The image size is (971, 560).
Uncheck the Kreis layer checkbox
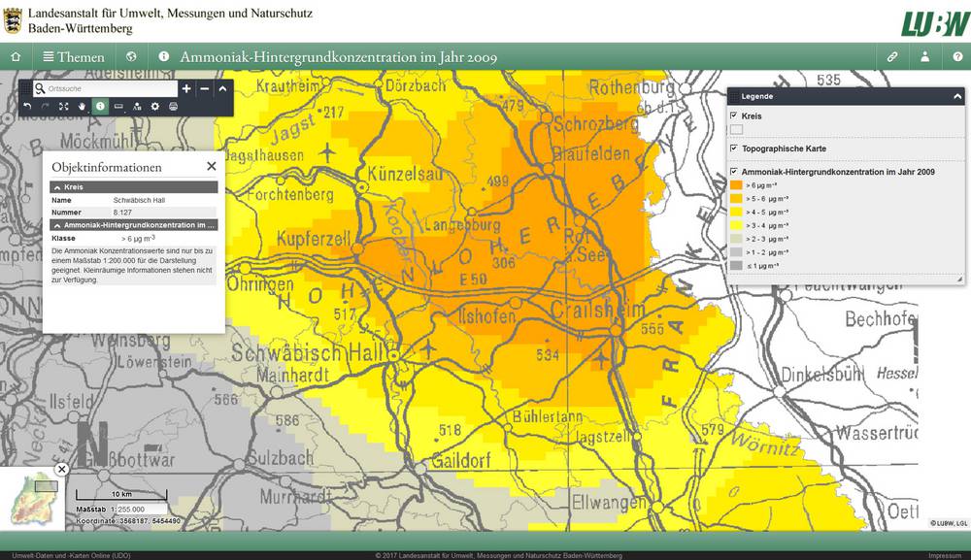point(734,115)
